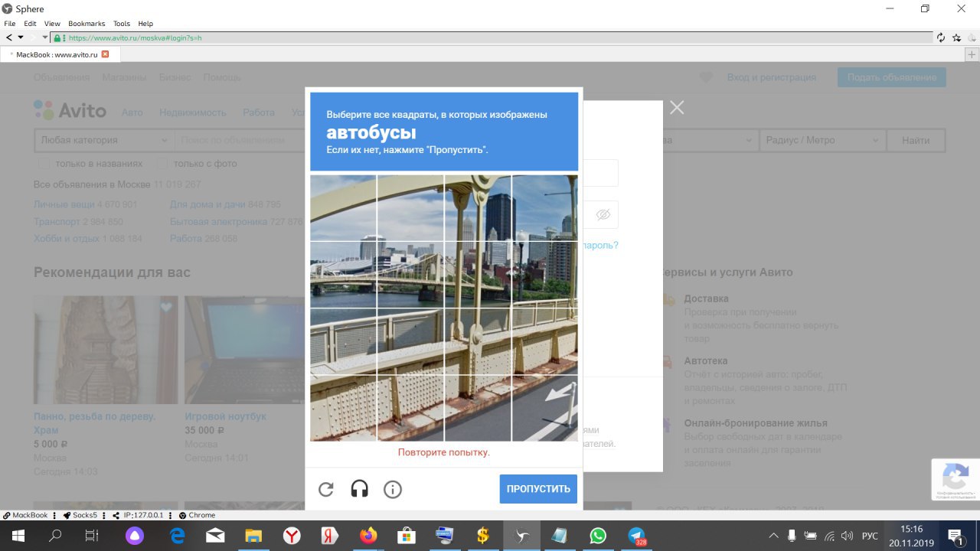The image size is (980, 551).
Task: Open Microsoft Edge from the taskbar
Action: (x=177, y=536)
